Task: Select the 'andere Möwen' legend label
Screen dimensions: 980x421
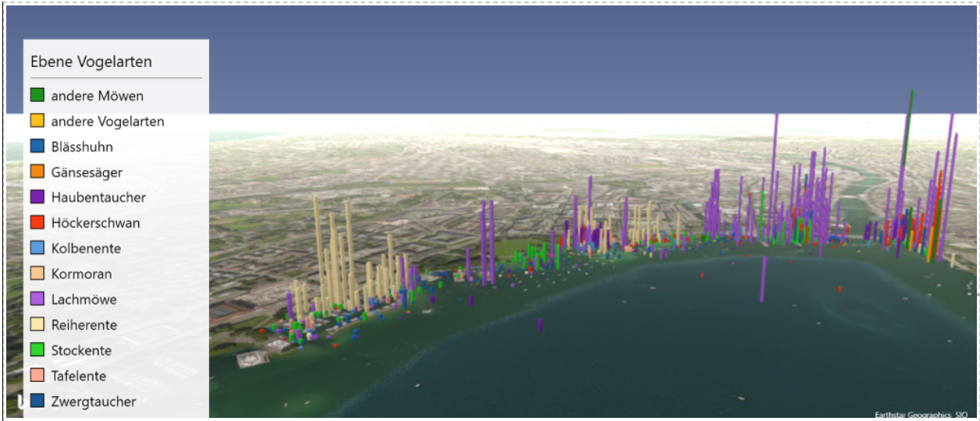Action: [98, 96]
